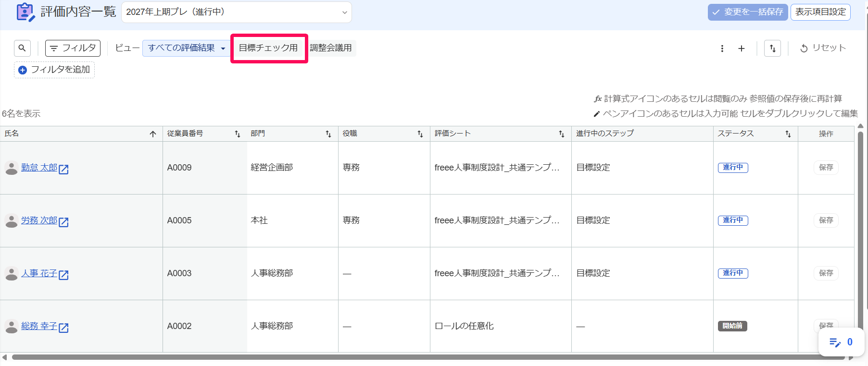868x366 pixels.
Task: Click the plus icon to add view
Action: coord(742,49)
